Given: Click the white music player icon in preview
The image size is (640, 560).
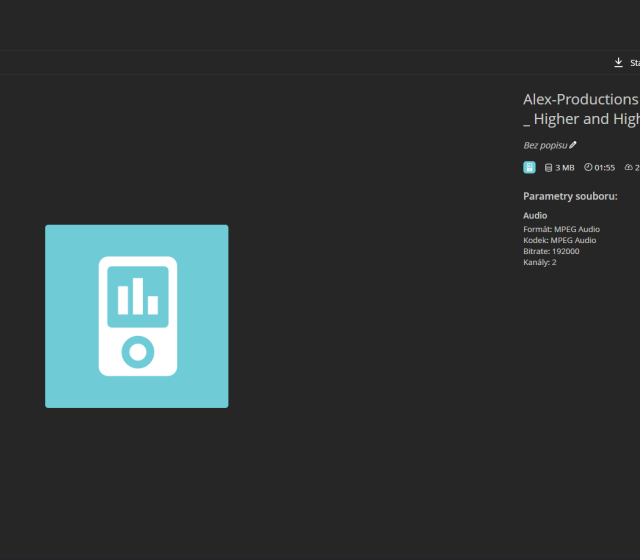Looking at the screenshot, I should tap(137, 316).
